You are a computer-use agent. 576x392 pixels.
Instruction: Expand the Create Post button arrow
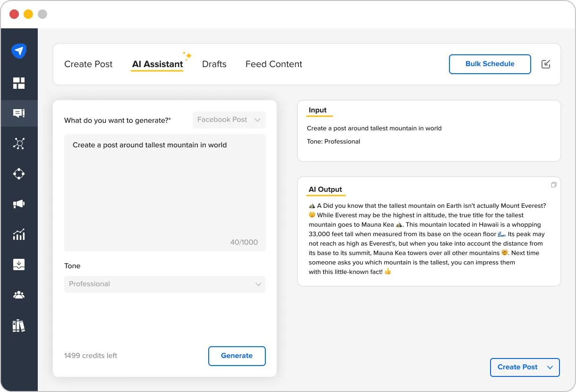coord(550,367)
